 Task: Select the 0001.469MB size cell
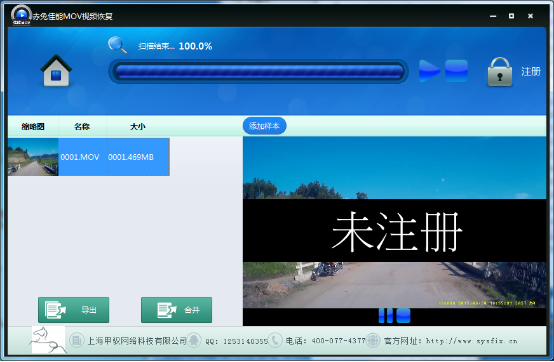click(138, 157)
